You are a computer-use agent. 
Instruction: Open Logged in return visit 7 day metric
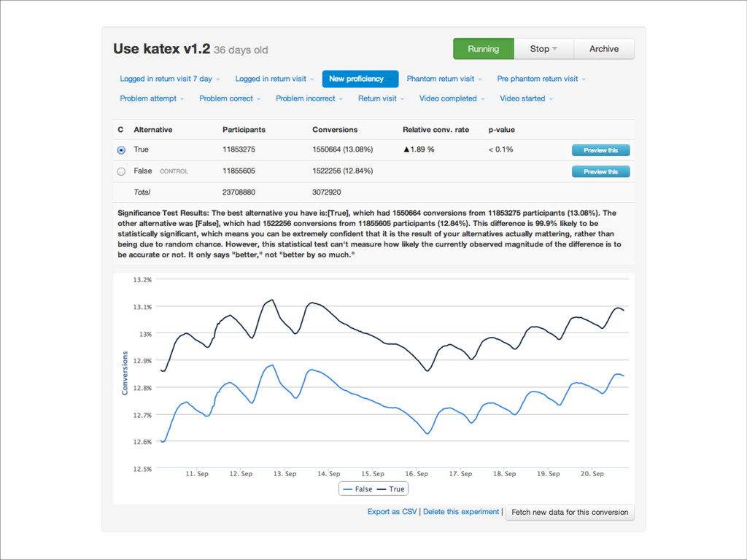[x=169, y=79]
